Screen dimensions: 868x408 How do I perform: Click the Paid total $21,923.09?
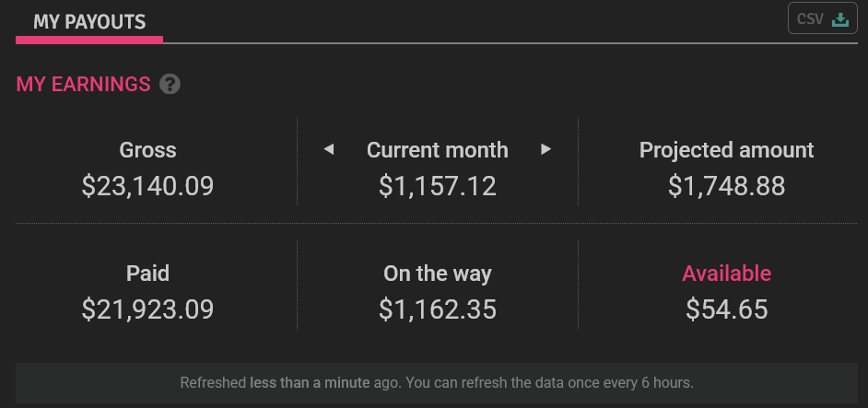[147, 309]
